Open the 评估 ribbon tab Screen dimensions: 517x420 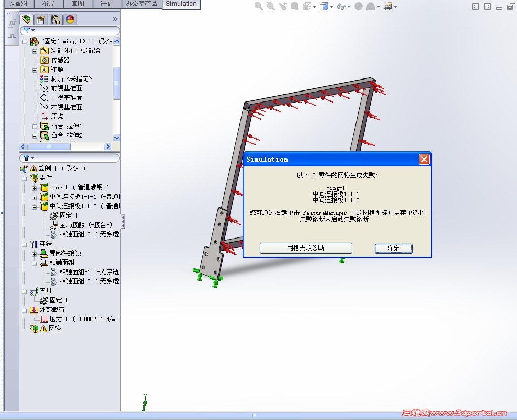click(106, 4)
